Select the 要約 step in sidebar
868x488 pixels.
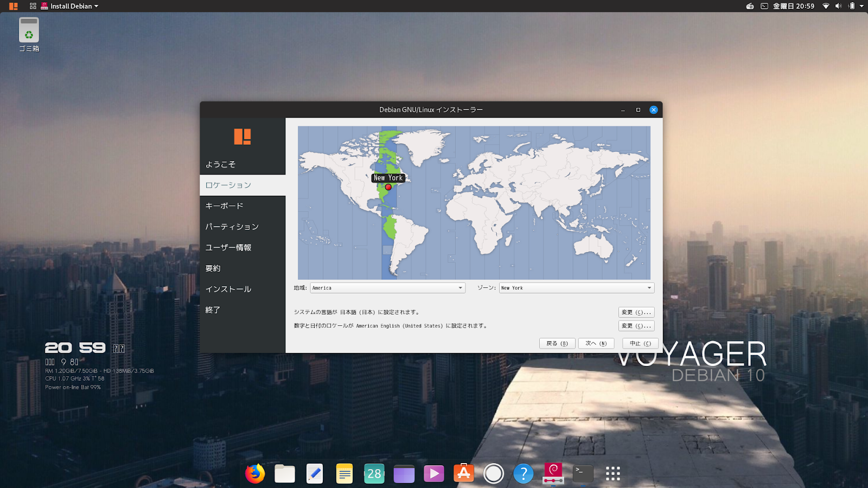click(242, 268)
